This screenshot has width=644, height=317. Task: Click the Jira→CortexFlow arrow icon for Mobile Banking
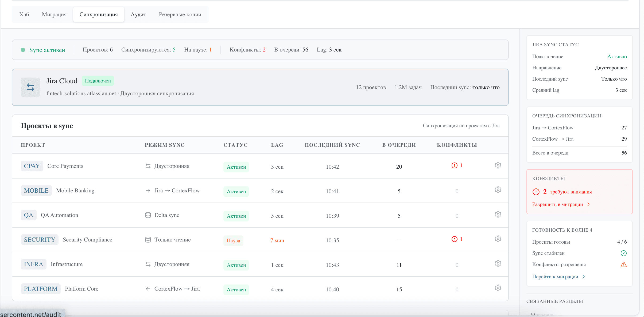[x=148, y=190]
